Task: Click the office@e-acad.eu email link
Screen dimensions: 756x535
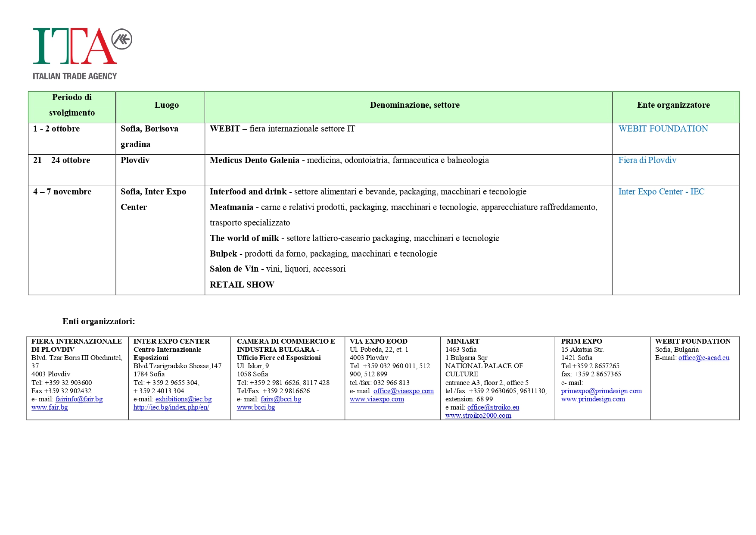Action: (704, 358)
